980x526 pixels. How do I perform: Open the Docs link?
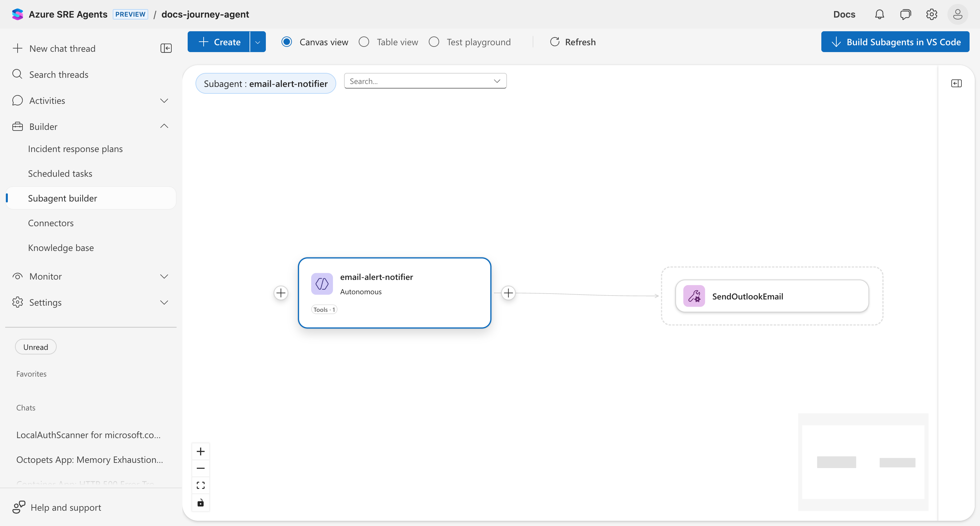pyautogui.click(x=844, y=14)
